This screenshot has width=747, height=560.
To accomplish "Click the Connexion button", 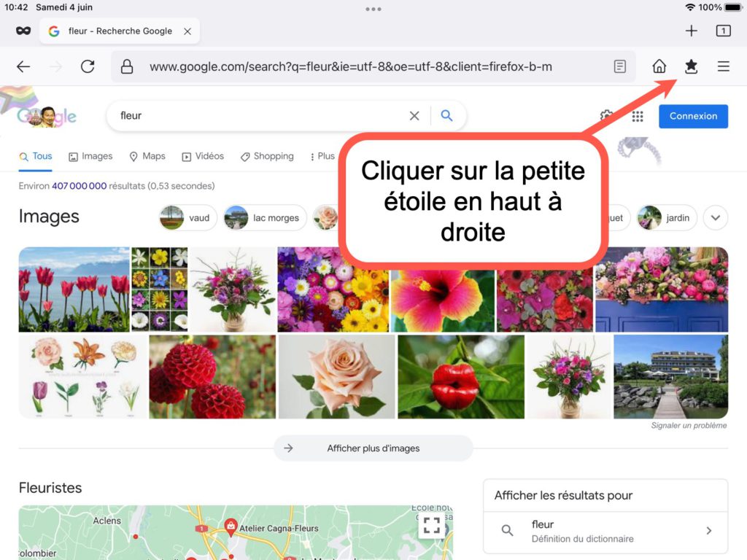I will tap(693, 116).
